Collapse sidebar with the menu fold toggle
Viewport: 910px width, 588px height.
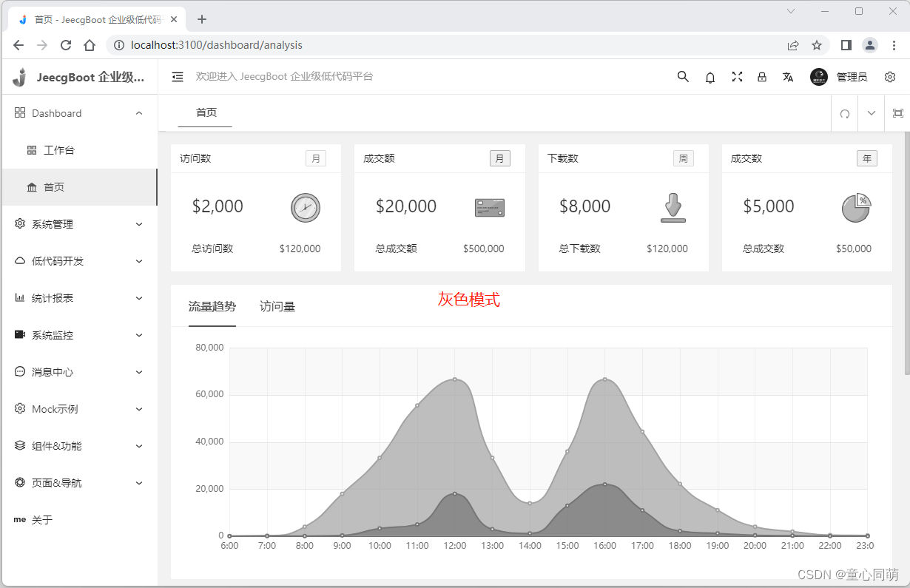[x=178, y=77]
